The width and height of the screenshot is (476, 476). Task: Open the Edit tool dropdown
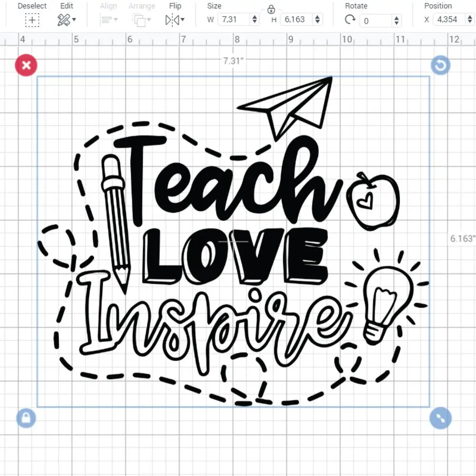click(74, 20)
